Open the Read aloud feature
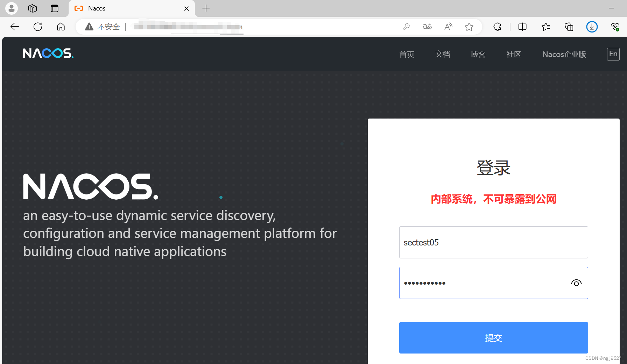Viewport: 627px width, 364px height. [448, 27]
